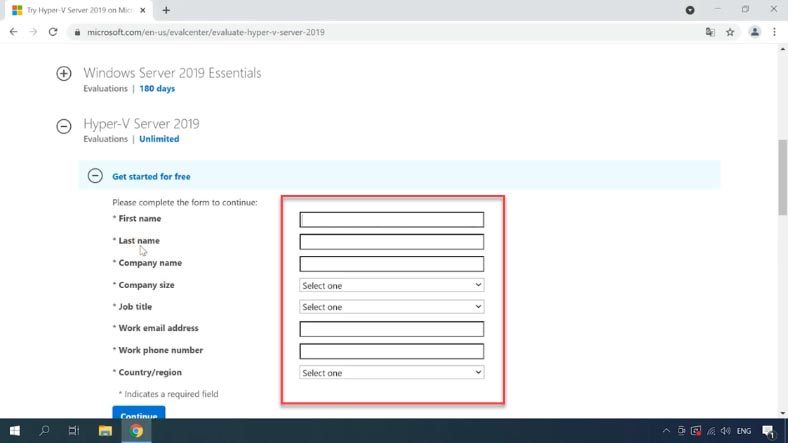Open the Company size dropdown

point(391,285)
